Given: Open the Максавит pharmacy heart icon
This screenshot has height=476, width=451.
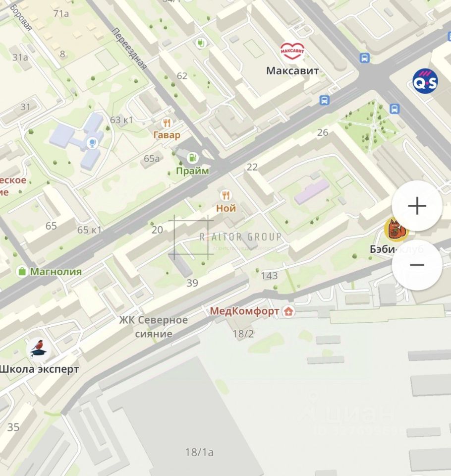Looking at the screenshot, I should tap(292, 51).
